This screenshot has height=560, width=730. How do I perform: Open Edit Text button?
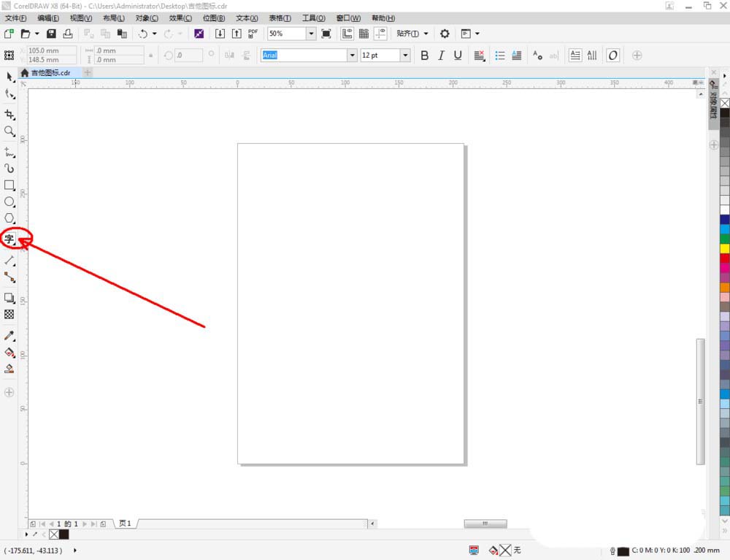(x=553, y=55)
